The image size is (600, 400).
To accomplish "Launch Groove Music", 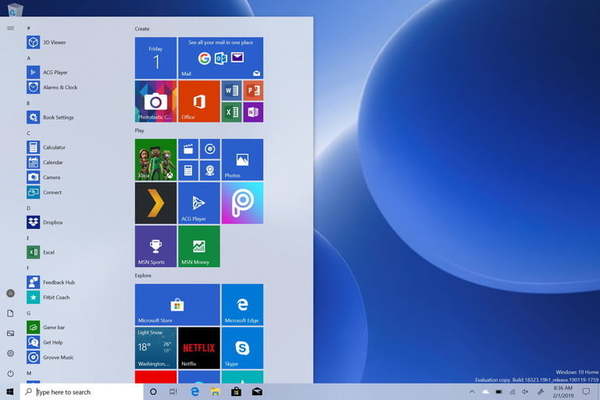I will (x=50, y=357).
